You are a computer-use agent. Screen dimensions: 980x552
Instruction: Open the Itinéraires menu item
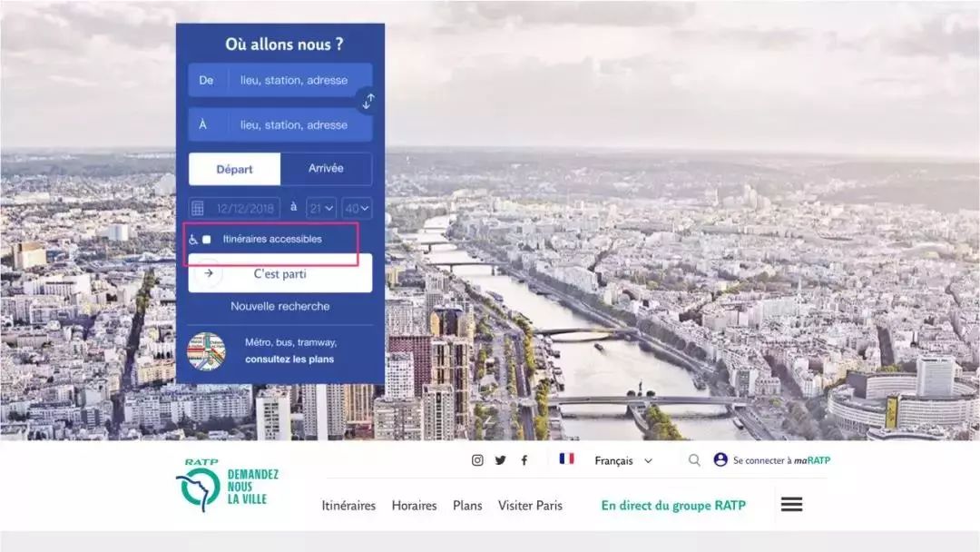coord(348,506)
